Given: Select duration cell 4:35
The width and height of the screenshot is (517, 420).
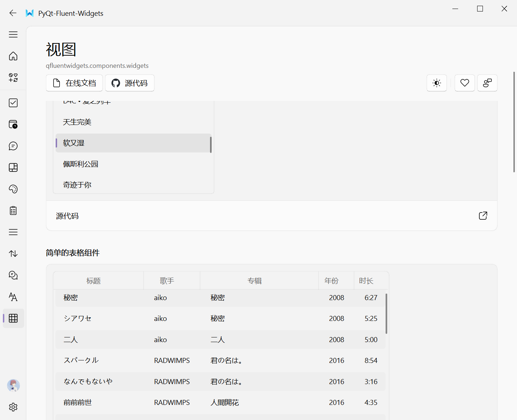Looking at the screenshot, I should tap(371, 402).
